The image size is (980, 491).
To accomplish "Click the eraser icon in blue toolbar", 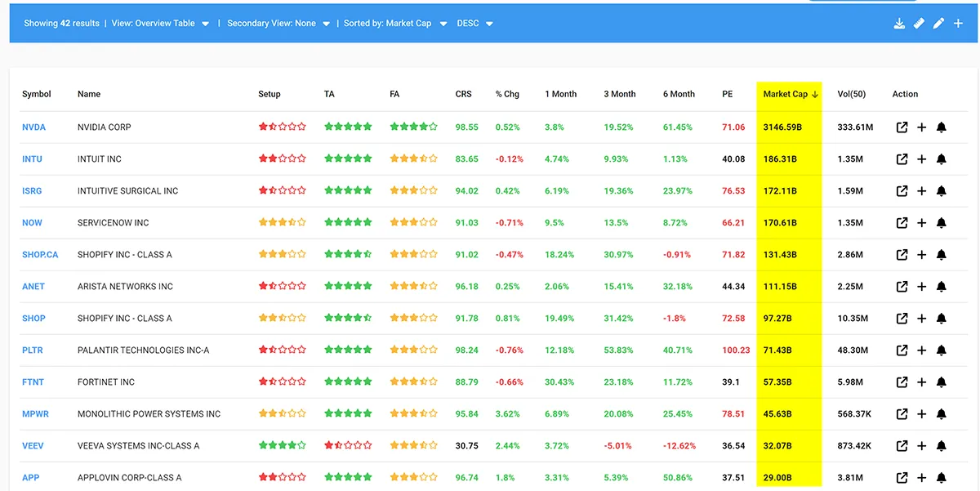I will point(919,23).
